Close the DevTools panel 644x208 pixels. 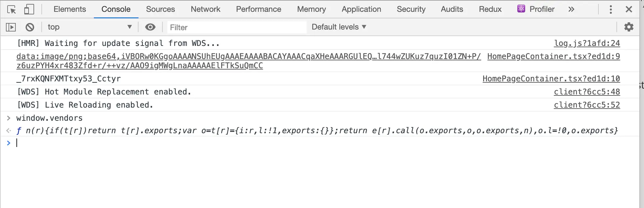tap(629, 10)
